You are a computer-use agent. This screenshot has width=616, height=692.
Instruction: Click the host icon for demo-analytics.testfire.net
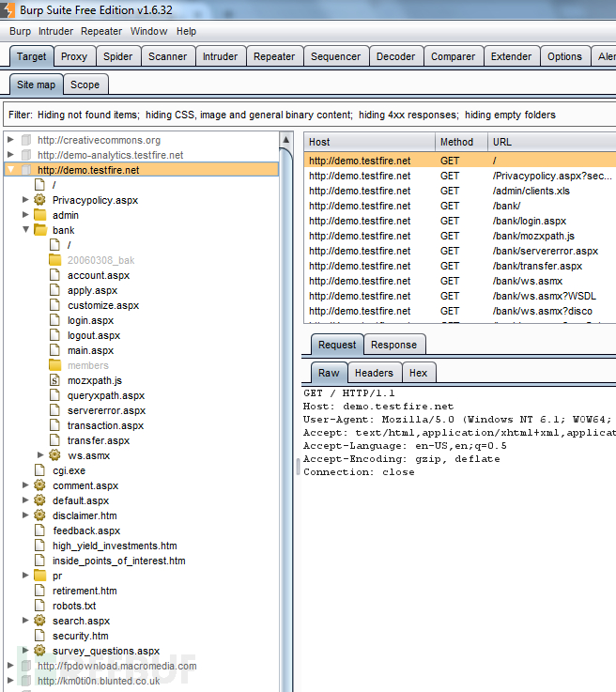tap(26, 155)
